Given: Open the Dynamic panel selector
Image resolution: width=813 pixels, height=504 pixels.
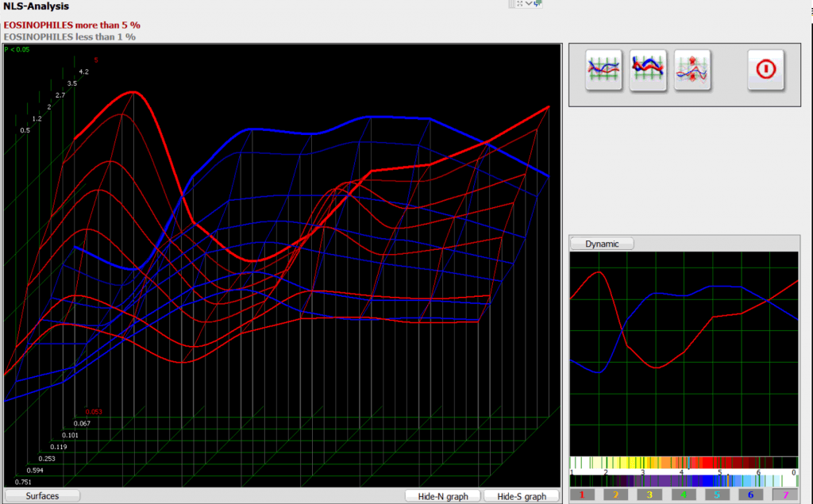Looking at the screenshot, I should (x=601, y=243).
